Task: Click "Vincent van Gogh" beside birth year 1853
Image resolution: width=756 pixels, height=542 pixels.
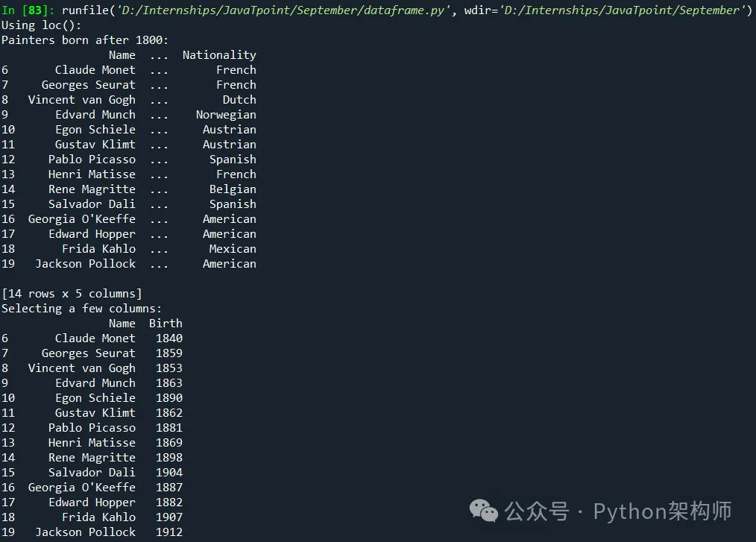Action: point(82,368)
